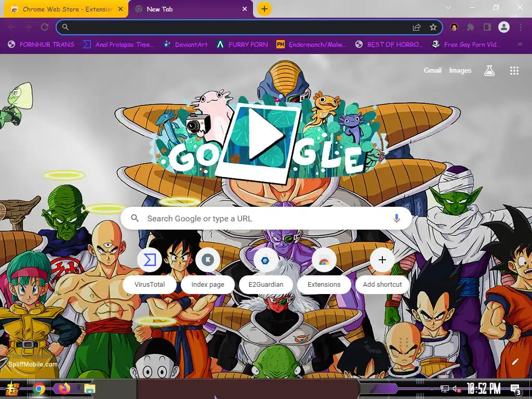Open the Endermanch/Malw... bookmark
The image size is (532, 399).
point(312,45)
